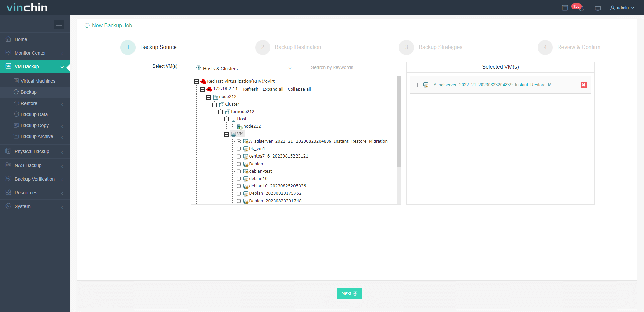Check the Debian_20230823175752 checkbox
Screen dimensions: 644x312
pos(239,194)
